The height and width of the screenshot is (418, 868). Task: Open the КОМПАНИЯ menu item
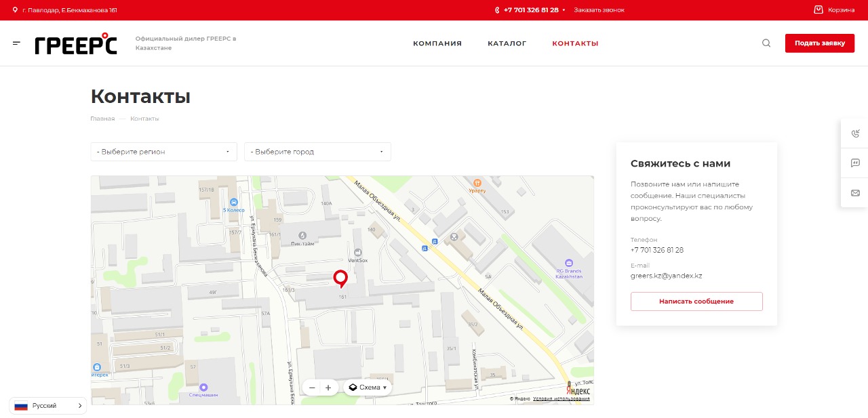tap(437, 43)
